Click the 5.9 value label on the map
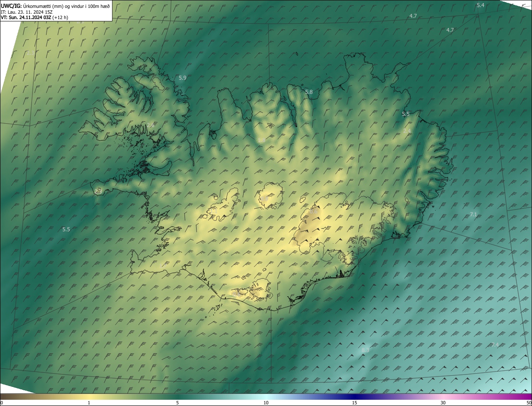Viewport: 532px width, 406px height. pos(182,78)
